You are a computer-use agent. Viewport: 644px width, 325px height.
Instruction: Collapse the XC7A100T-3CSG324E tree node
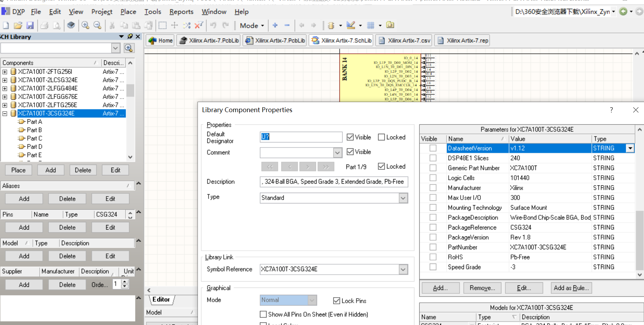(5, 113)
